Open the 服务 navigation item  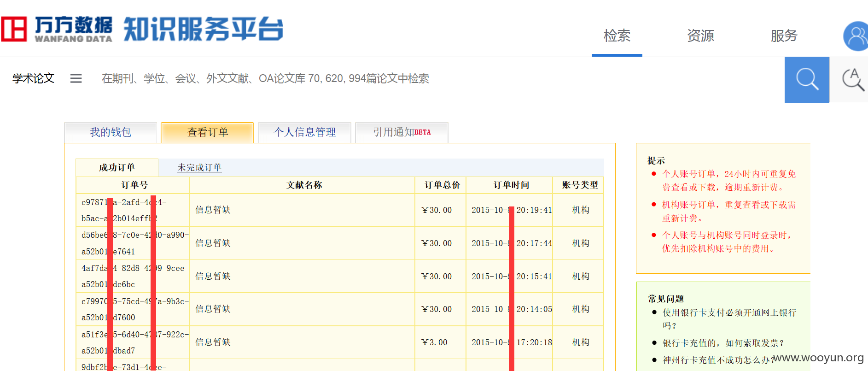click(784, 36)
